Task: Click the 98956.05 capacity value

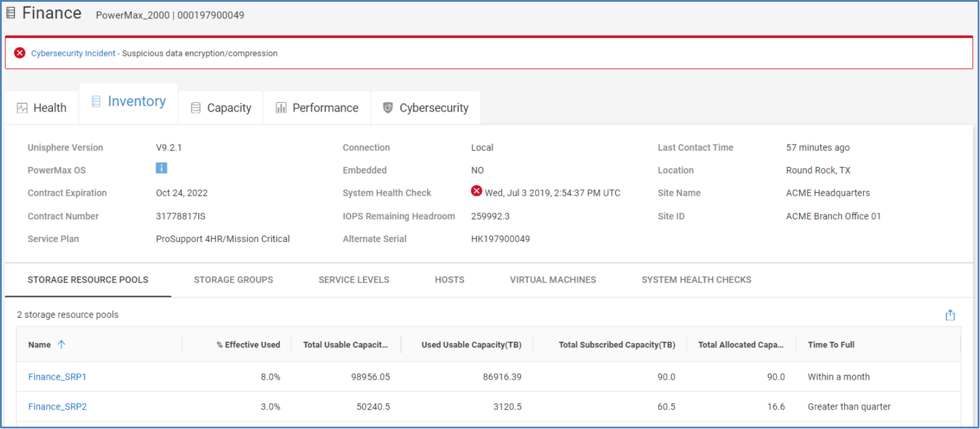Action: (371, 377)
